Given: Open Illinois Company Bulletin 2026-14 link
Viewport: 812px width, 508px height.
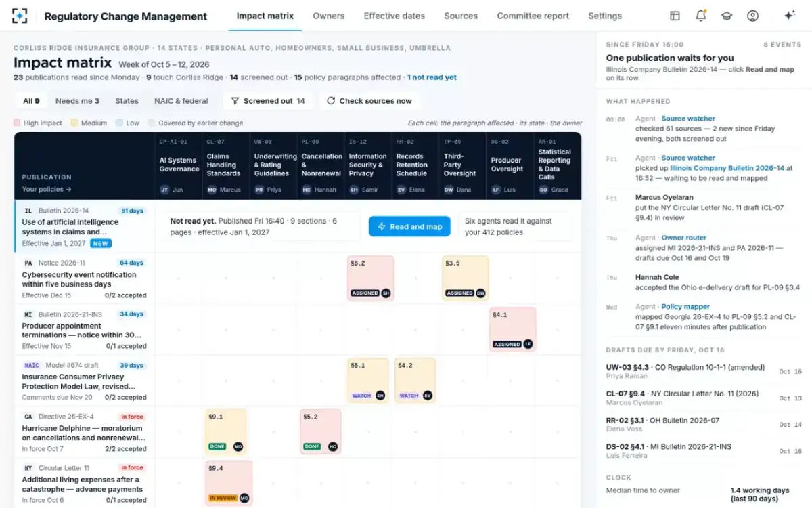Looking at the screenshot, I should (727, 168).
